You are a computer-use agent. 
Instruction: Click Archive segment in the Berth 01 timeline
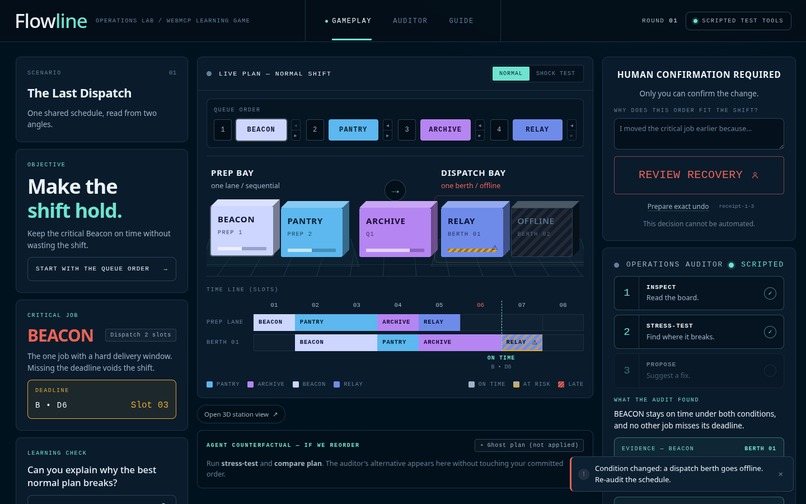point(460,342)
